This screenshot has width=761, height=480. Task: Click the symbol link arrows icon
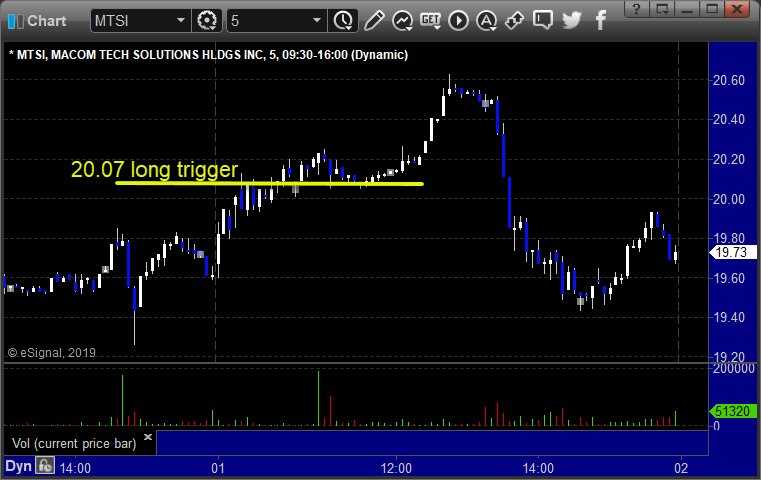pyautogui.click(x=514, y=20)
